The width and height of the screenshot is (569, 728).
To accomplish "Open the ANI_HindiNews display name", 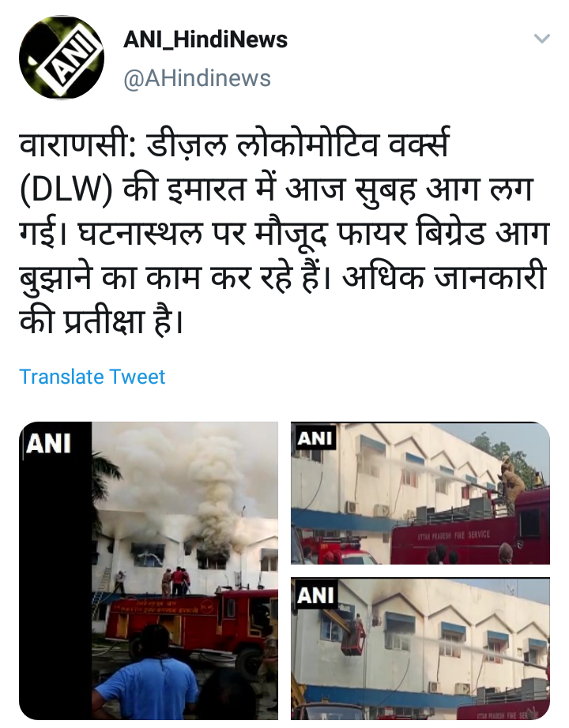I will click(205, 39).
